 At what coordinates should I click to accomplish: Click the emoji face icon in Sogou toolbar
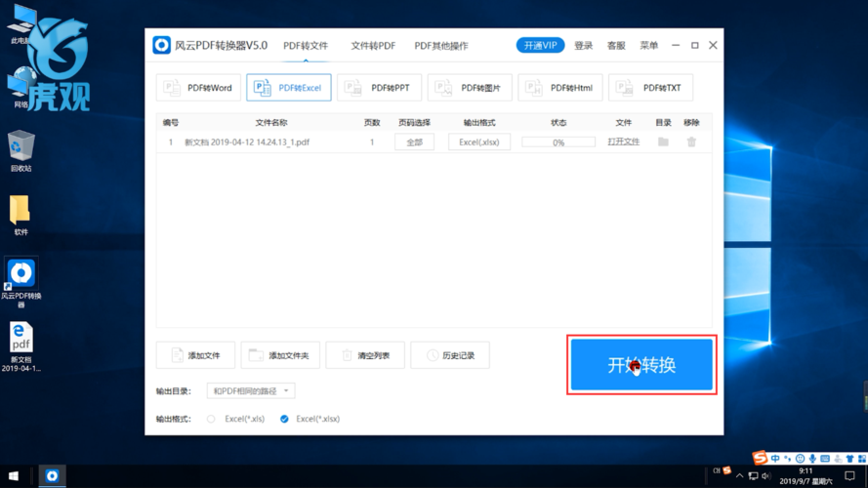[800, 459]
